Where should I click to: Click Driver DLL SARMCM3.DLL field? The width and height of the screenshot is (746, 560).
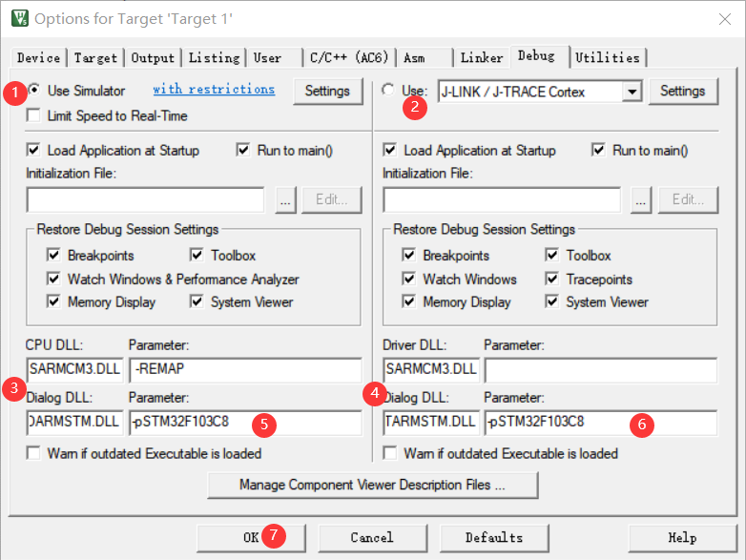[x=431, y=370]
